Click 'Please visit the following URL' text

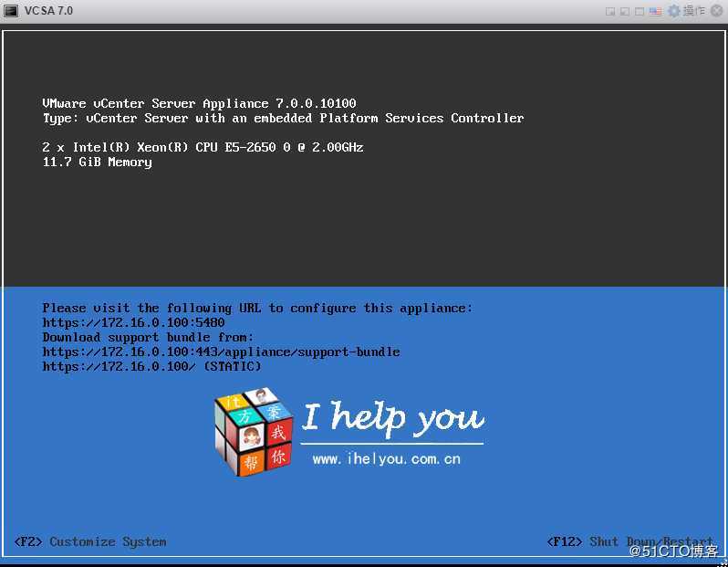257,308
